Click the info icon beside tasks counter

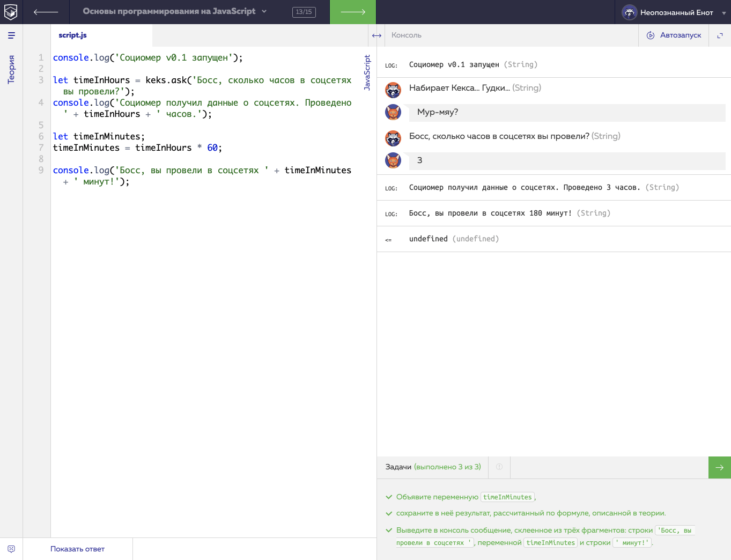tap(499, 467)
